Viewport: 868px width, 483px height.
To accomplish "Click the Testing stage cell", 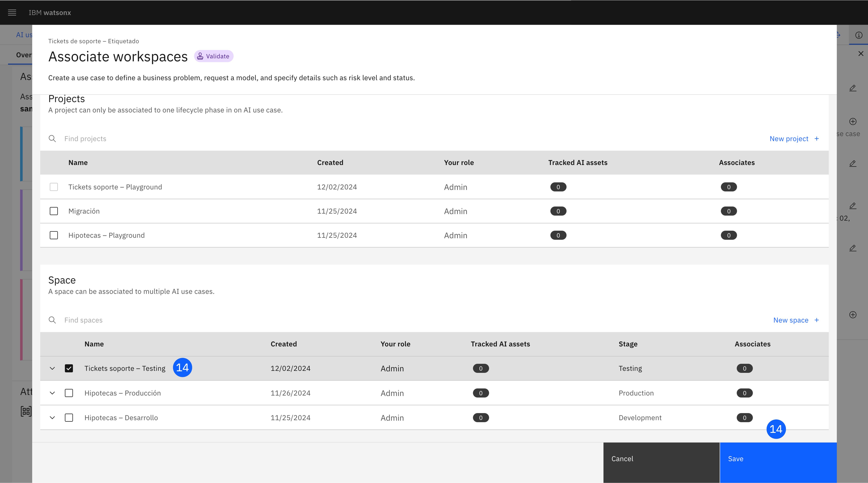I will pos(630,368).
